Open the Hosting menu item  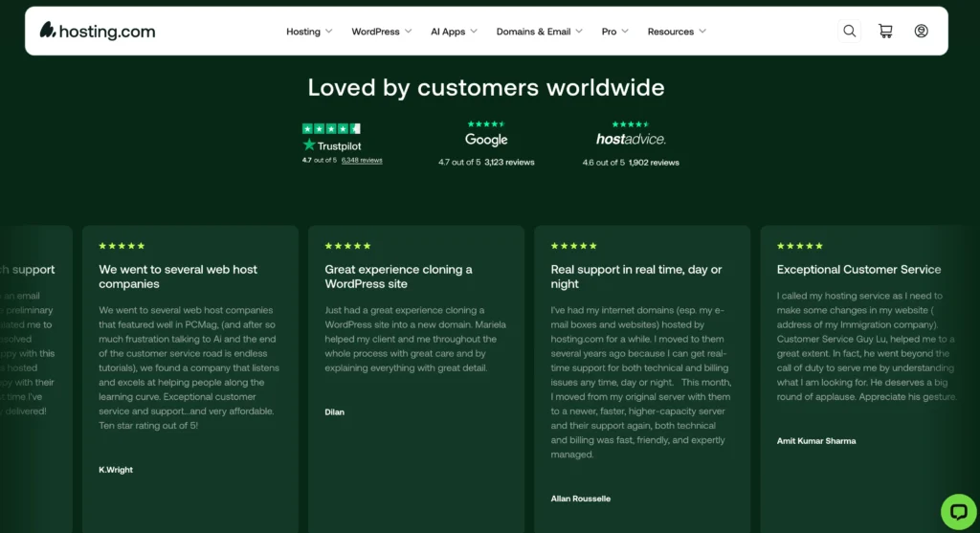point(303,32)
